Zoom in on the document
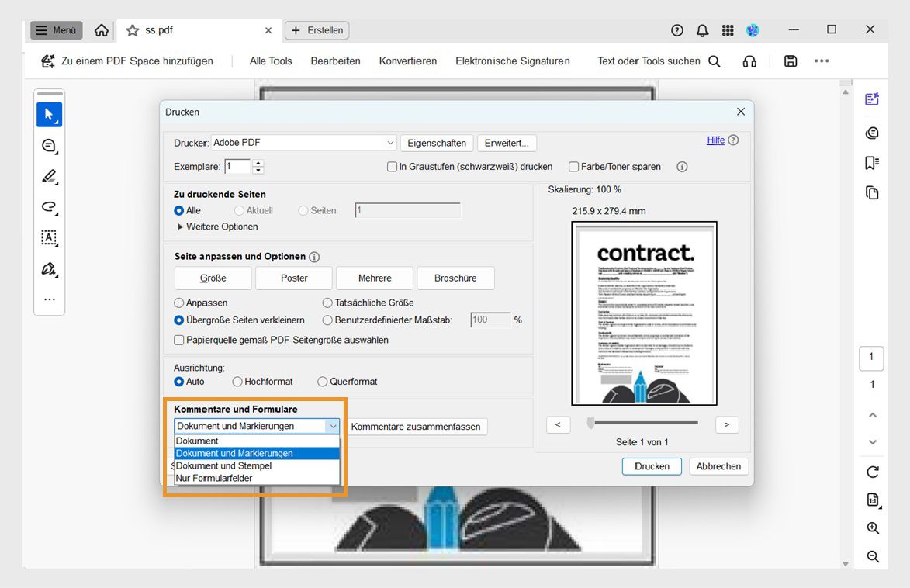Screen dimensions: 910x588 click(x=872, y=528)
